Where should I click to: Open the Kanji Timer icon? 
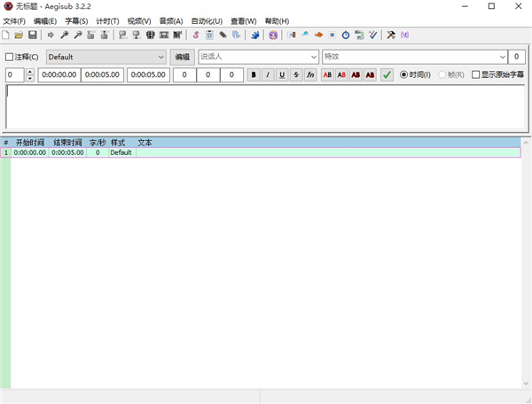click(359, 35)
